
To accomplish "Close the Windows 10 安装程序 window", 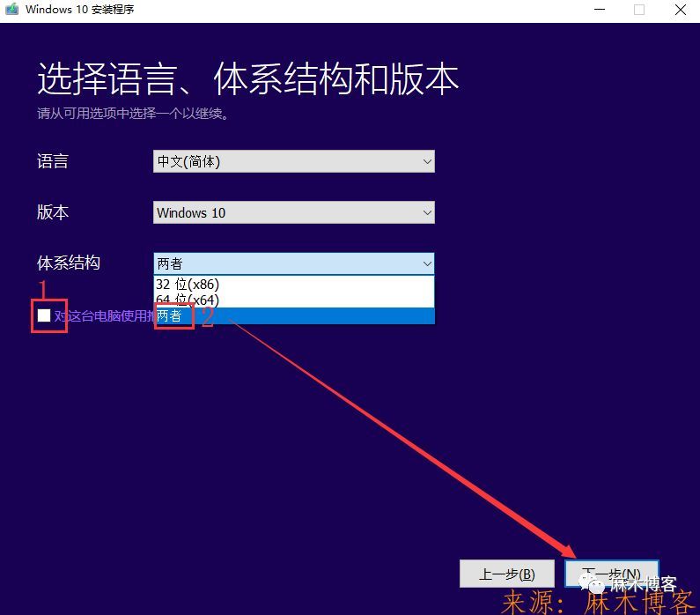I will tap(681, 10).
